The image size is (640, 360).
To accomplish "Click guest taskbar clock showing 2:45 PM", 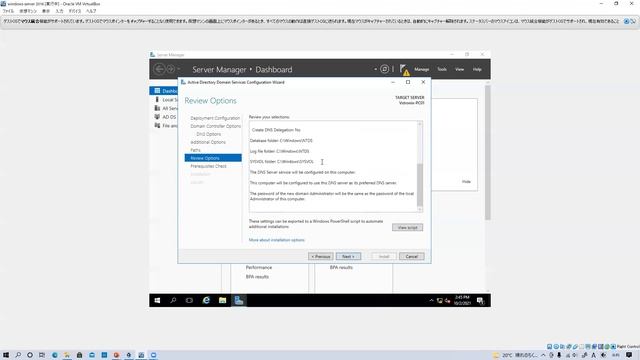I will [462, 300].
